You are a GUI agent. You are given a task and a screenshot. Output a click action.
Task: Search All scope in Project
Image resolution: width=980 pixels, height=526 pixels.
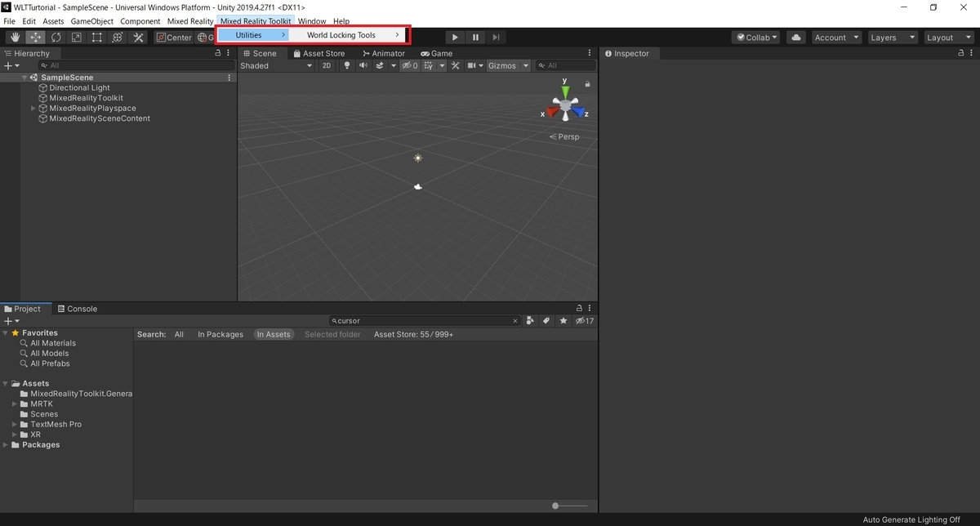(179, 334)
